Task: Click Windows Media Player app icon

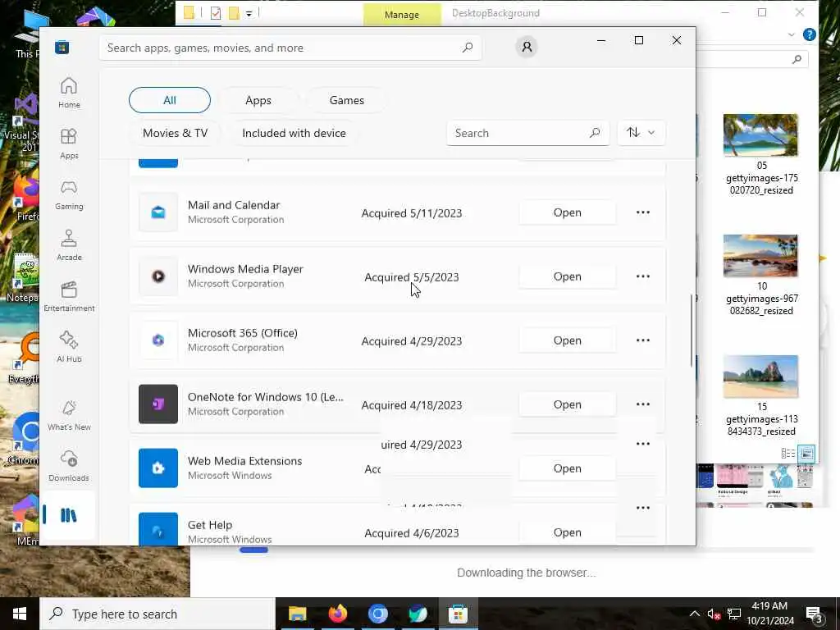Action: [x=158, y=276]
